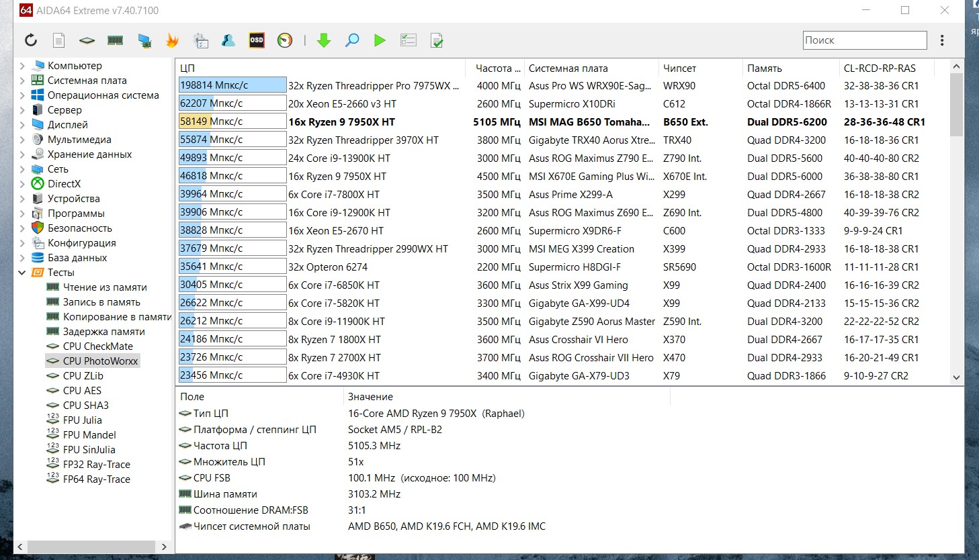Image resolution: width=979 pixels, height=560 pixels.
Task: Click the gear with checklist toolbar icon
Action: (200, 40)
